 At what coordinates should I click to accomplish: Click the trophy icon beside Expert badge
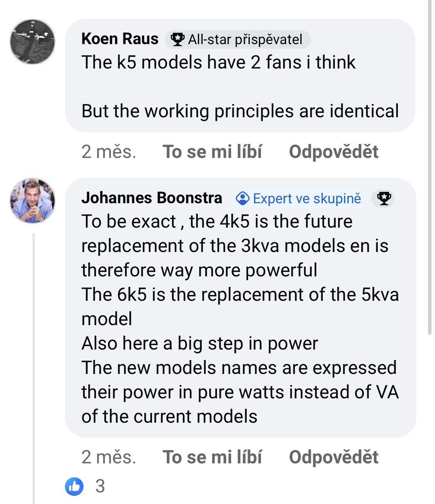click(x=384, y=199)
